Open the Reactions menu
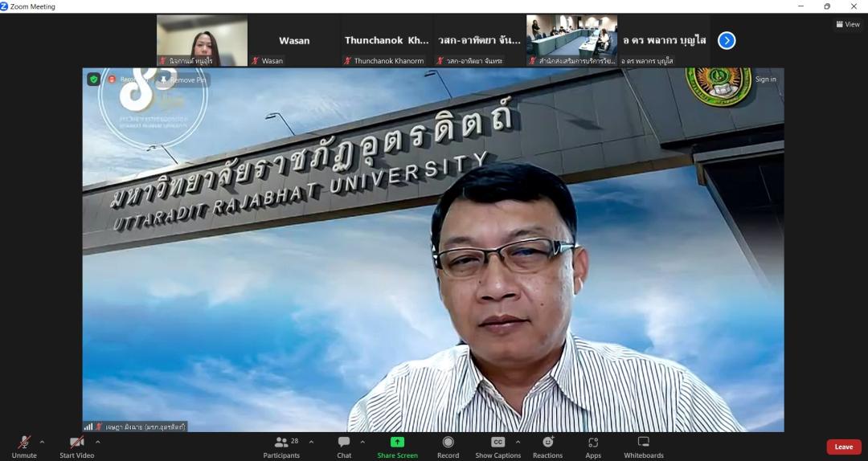 point(547,446)
